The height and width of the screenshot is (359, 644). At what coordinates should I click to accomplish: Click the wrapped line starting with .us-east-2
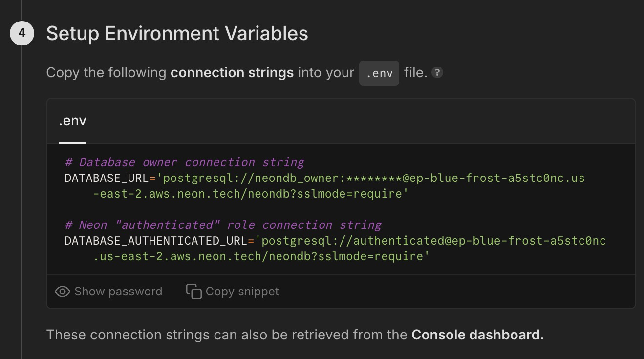pyautogui.click(x=261, y=256)
